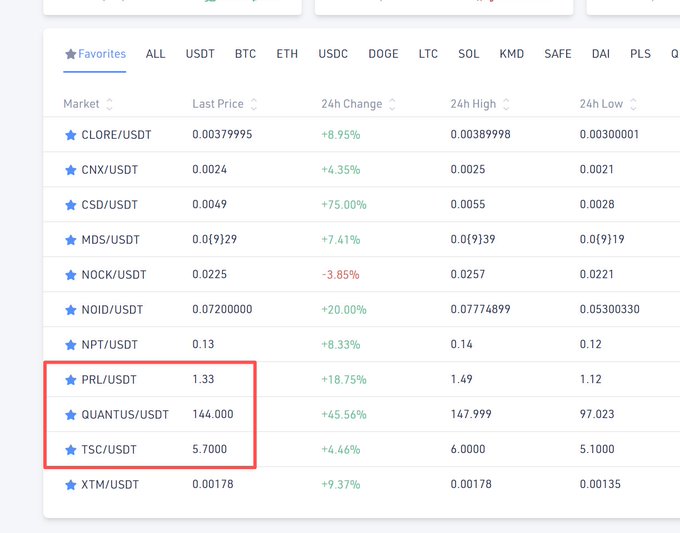Click the 24h low value 0.05300330
The image size is (680, 533).
click(x=610, y=309)
